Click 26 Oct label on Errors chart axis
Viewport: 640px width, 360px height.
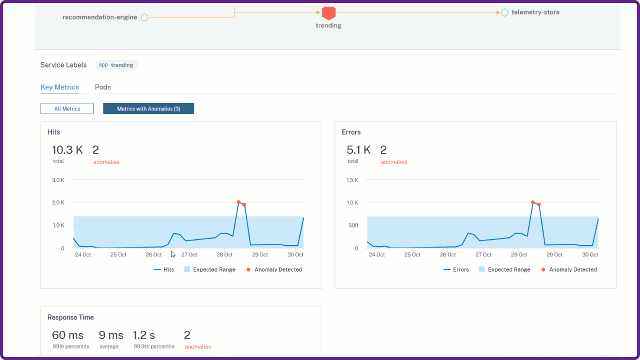[x=448, y=255]
